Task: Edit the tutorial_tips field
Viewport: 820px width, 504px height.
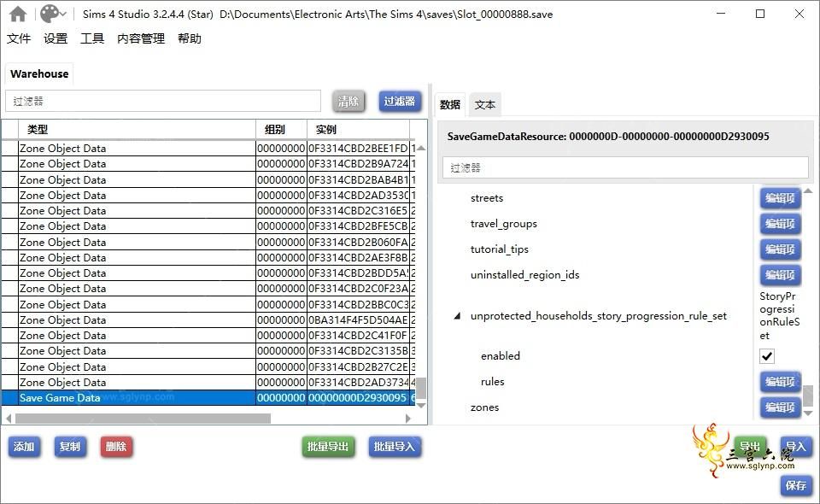Action: coord(780,249)
